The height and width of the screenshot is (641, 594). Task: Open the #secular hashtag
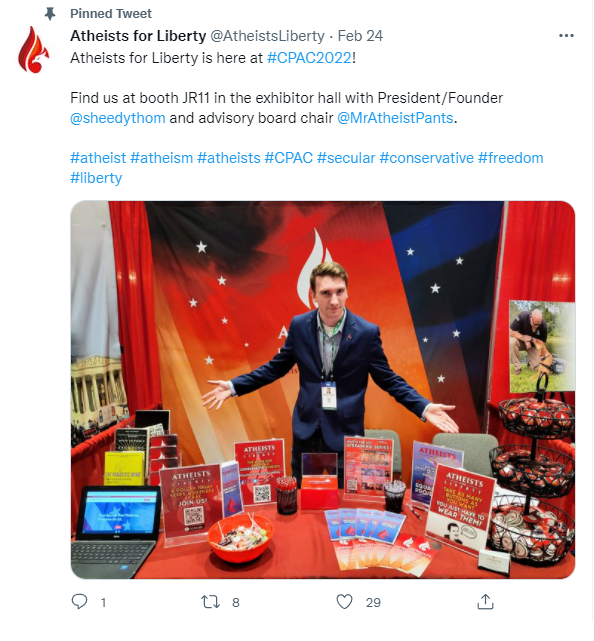(346, 158)
